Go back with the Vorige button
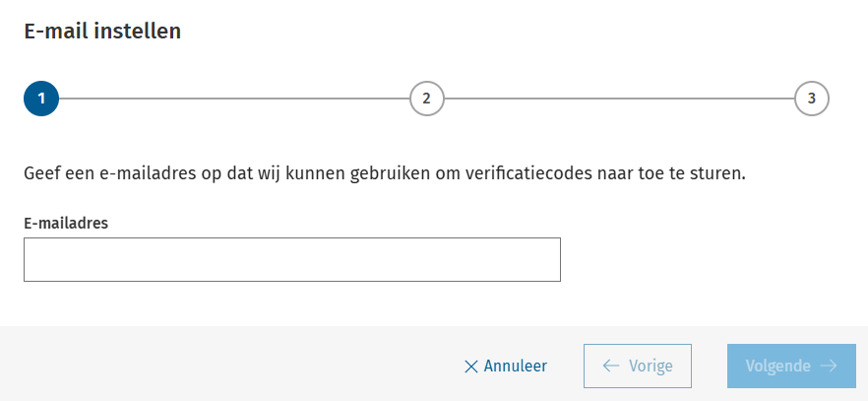Viewport: 868px width, 401px height. [x=638, y=367]
